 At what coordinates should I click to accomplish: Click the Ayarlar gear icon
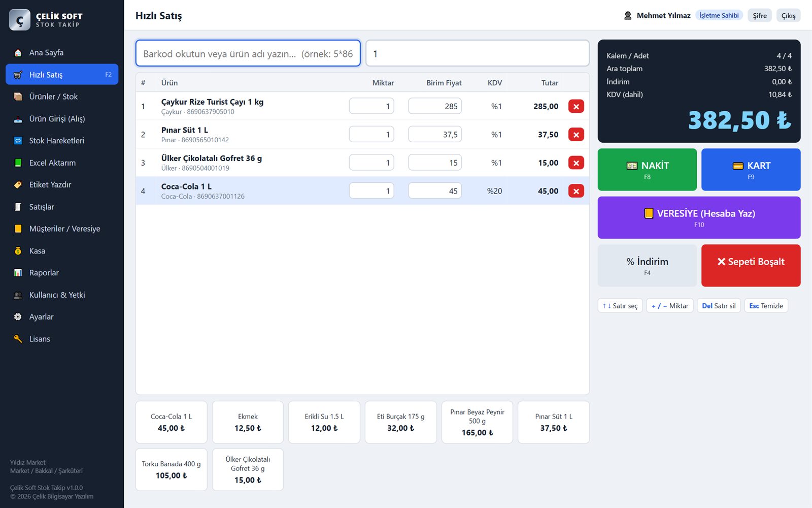point(18,317)
